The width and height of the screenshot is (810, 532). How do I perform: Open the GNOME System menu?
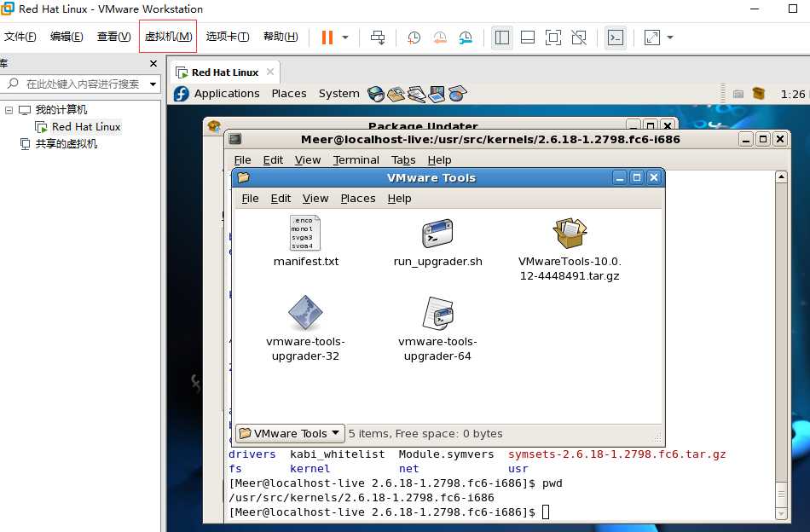click(x=338, y=94)
